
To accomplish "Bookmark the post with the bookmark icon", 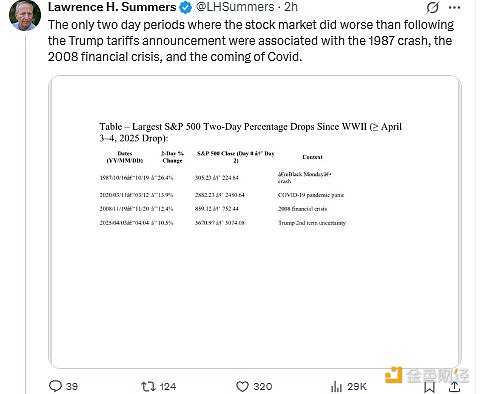I will [x=429, y=387].
